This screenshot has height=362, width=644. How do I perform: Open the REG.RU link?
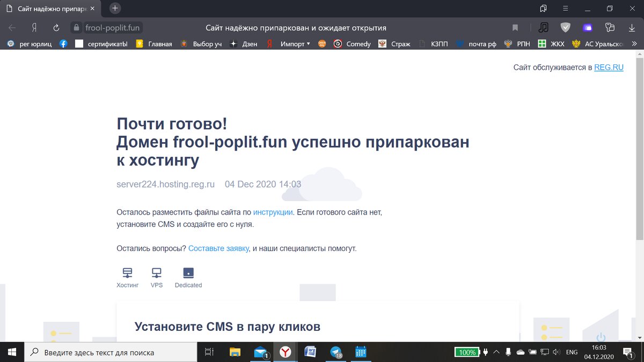click(609, 67)
